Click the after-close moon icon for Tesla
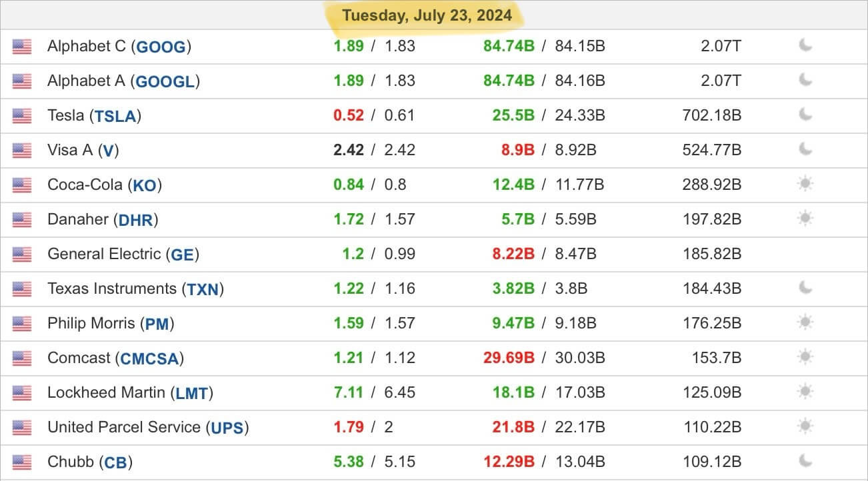 pos(805,115)
